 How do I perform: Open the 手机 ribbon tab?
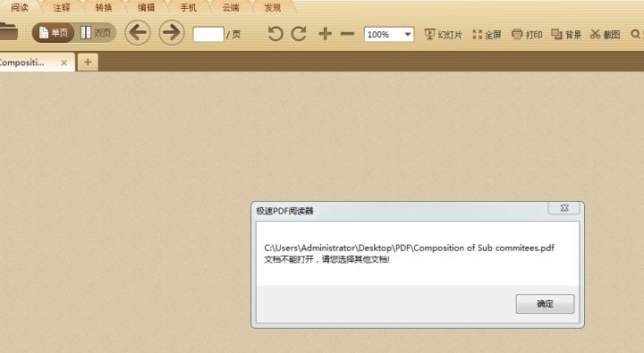tap(189, 7)
